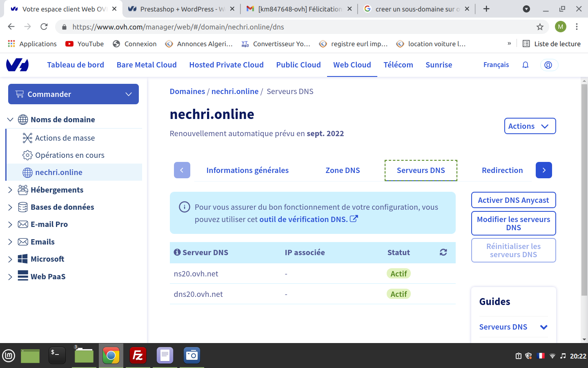Click the OVH logo icon

[18, 65]
